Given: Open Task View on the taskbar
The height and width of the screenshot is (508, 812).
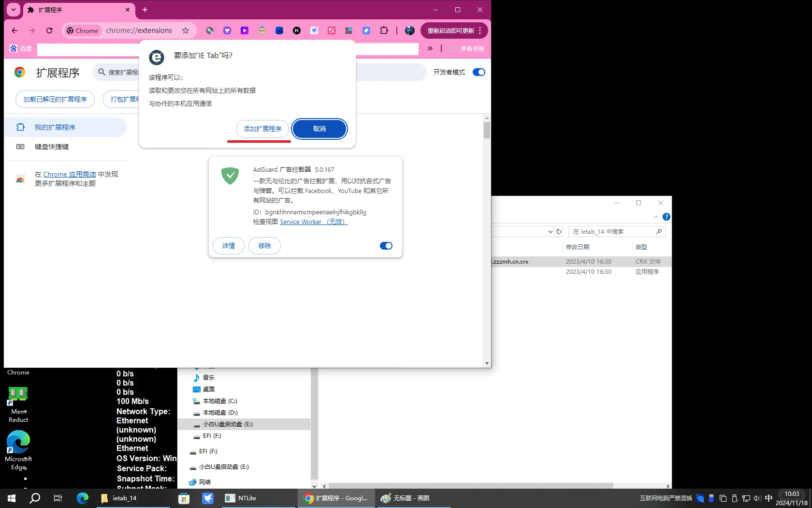Looking at the screenshot, I should [x=58, y=498].
